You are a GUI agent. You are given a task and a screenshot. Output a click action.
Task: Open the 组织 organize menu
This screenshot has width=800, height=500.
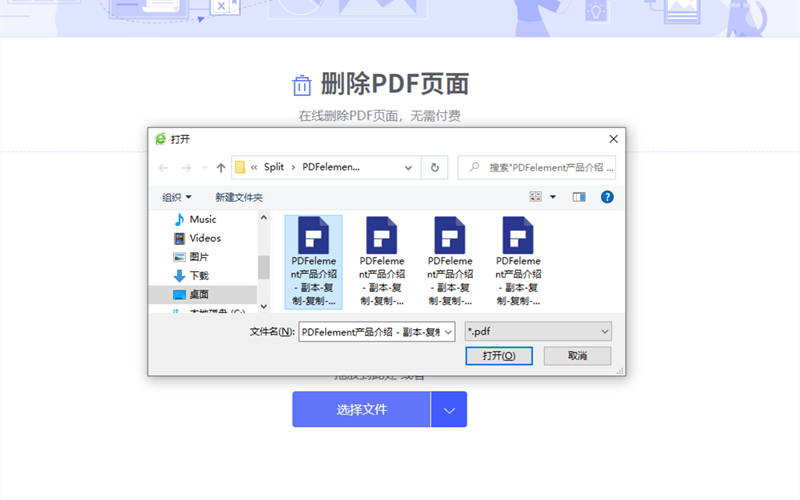point(177,197)
